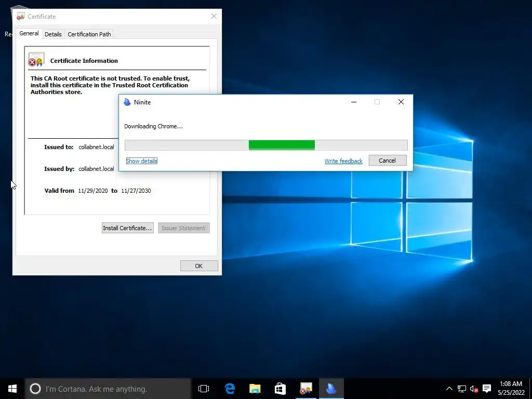This screenshot has height=399, width=532.
Task: Open the Action Center notifications icon
Action: (487, 389)
